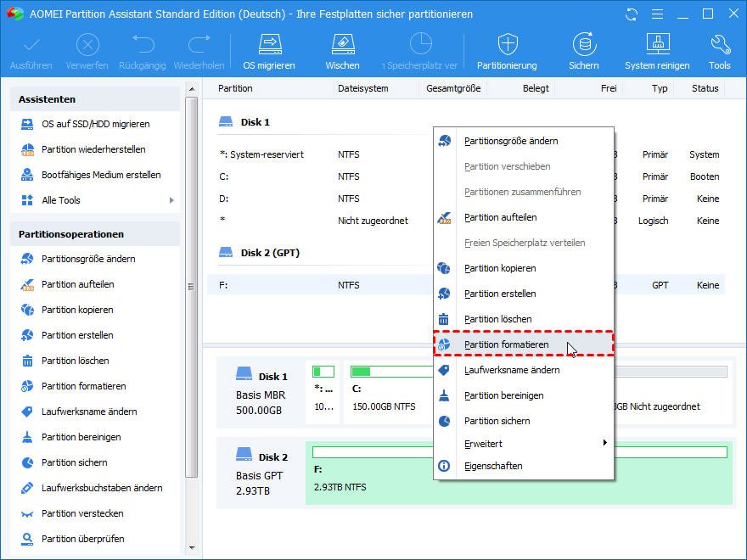The height and width of the screenshot is (560, 747).
Task: Select Partition erstellen in sidebar
Action: point(77,335)
